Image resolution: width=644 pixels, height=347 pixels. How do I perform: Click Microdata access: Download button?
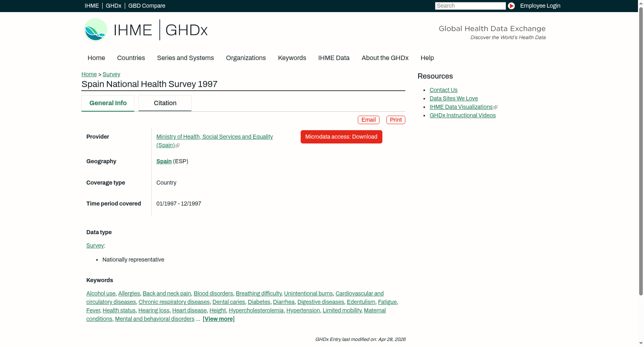pyautogui.click(x=341, y=137)
